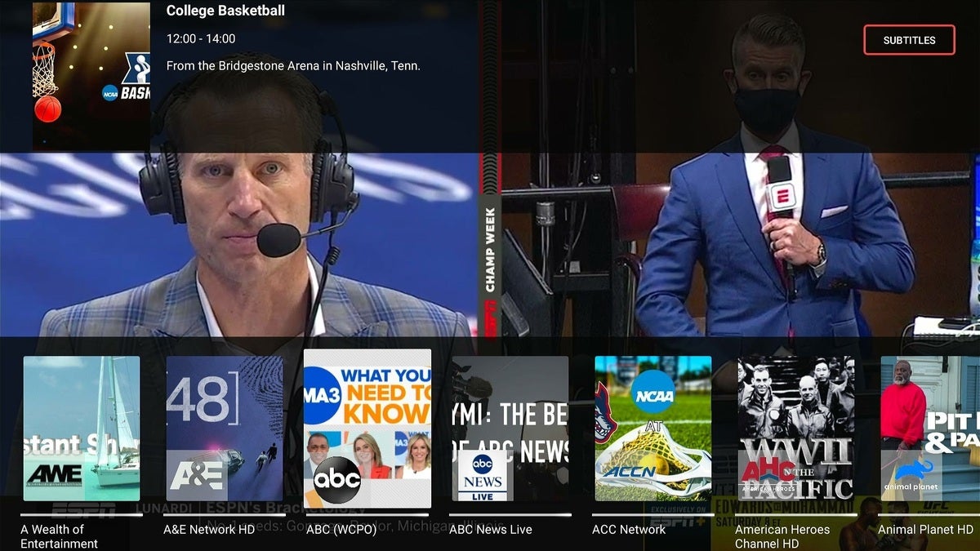The height and width of the screenshot is (551, 980).
Task: Click the 12:00 - 14:00 time text
Action: 201,38
